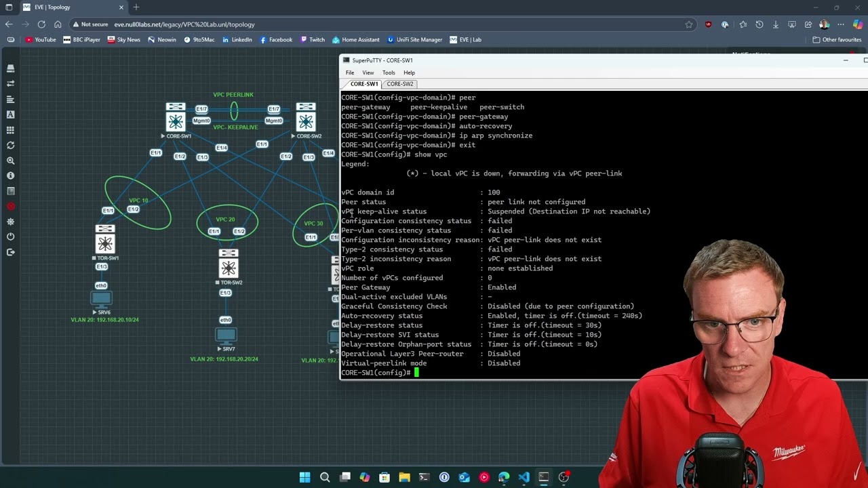This screenshot has width=868, height=488.
Task: Open the magnifier zoom icon in EVE sidebar
Action: click(x=10, y=161)
